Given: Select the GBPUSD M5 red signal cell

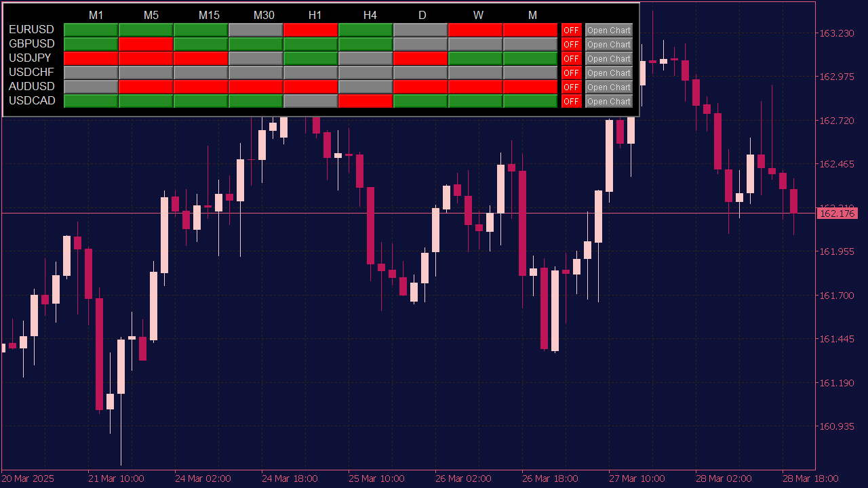Looking at the screenshot, I should click(x=145, y=43).
